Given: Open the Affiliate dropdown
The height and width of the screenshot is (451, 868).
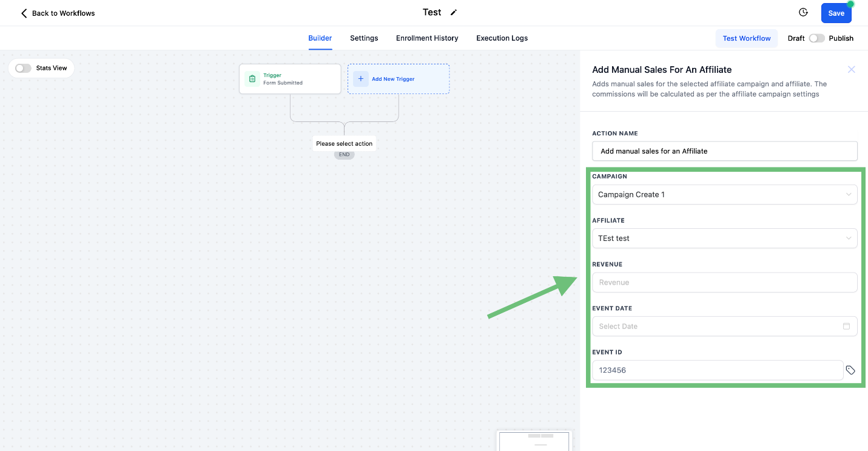Looking at the screenshot, I should pyautogui.click(x=725, y=239).
